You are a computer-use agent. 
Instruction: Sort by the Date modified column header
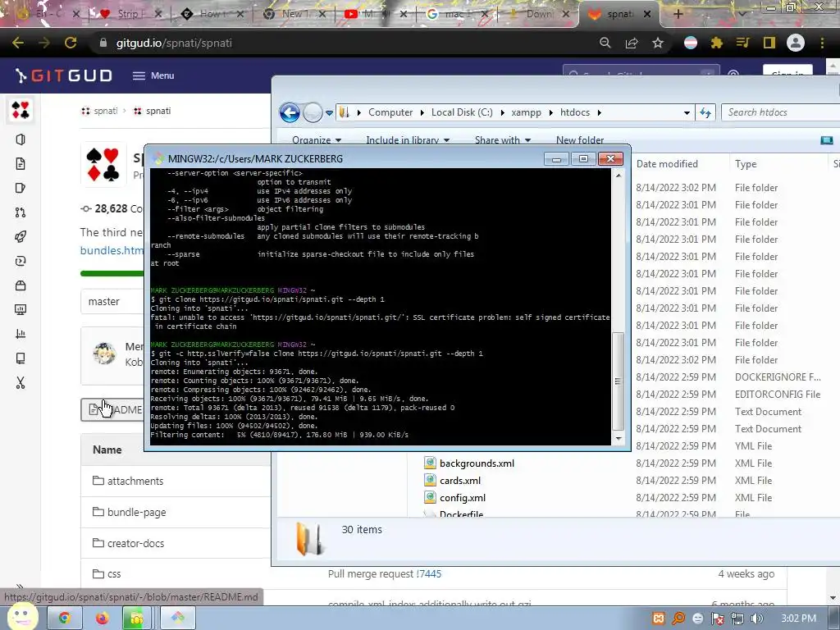coord(667,164)
